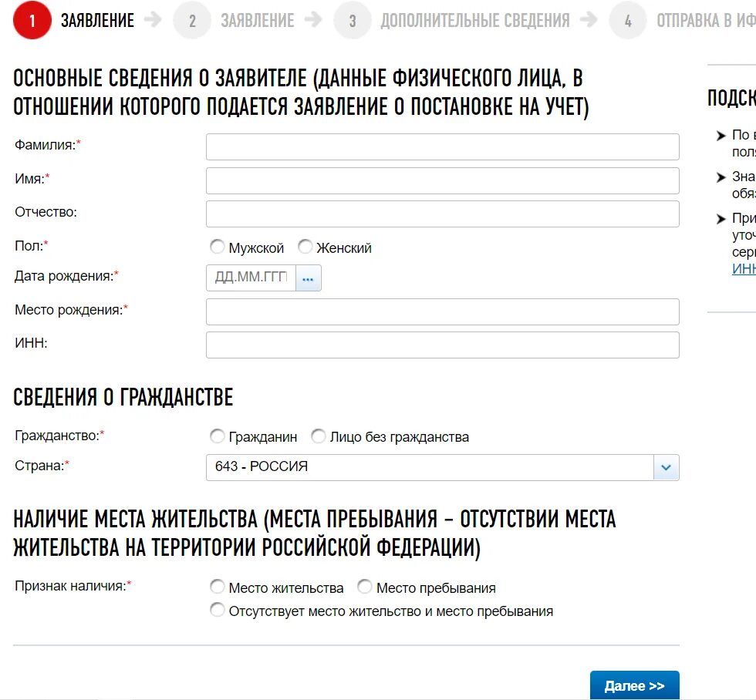Viewport: 756px width, 700px height.
Task: Click the Далее >> button
Action: click(634, 685)
